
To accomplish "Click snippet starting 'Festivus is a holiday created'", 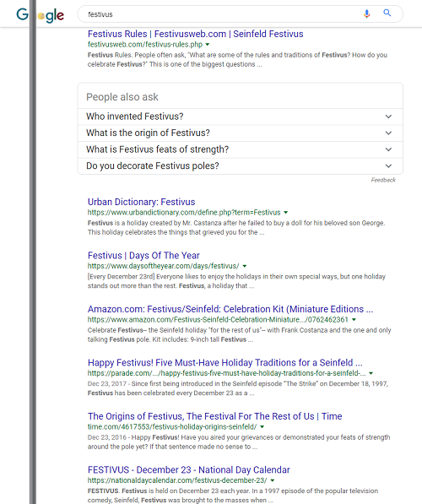I will coord(236,228).
